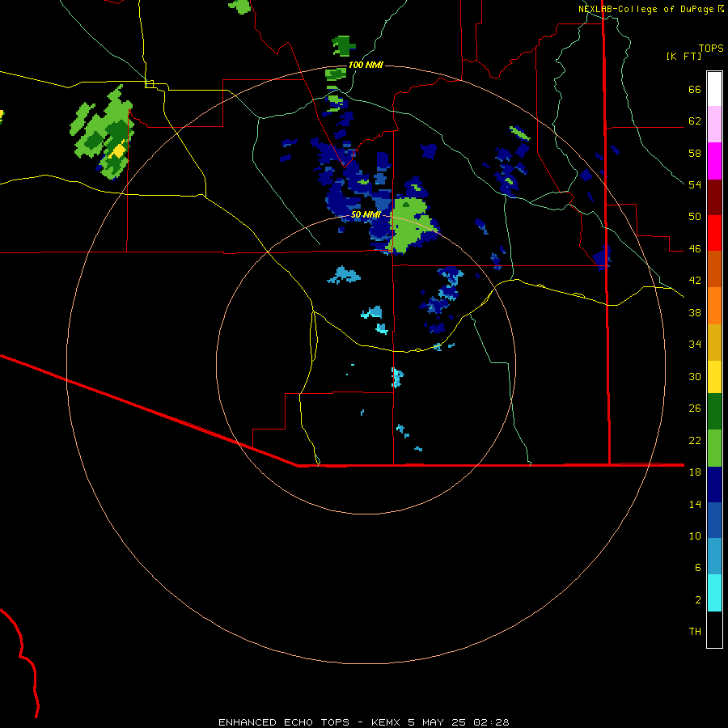Select the gold 34 kft legend swatch
Screen dimensions: 728x728
tap(714, 342)
